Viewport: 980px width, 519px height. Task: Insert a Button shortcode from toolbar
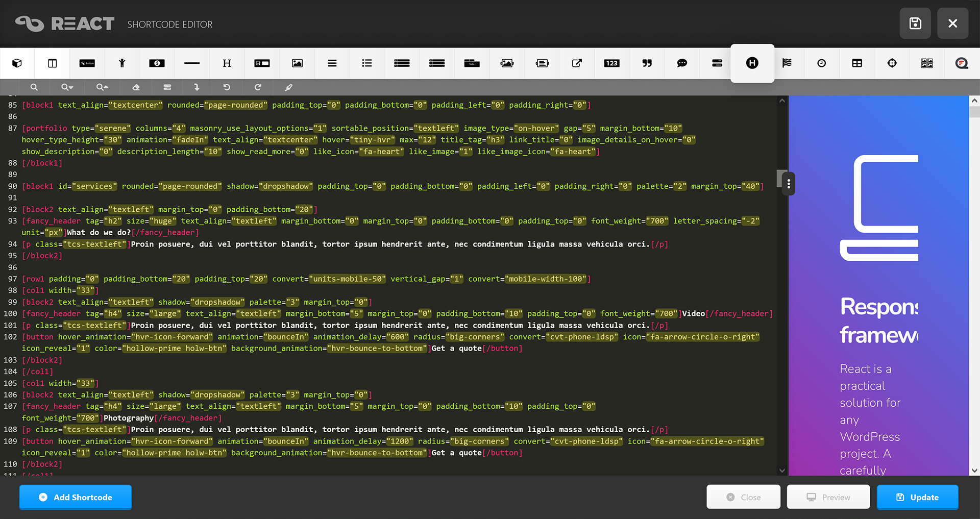click(87, 63)
